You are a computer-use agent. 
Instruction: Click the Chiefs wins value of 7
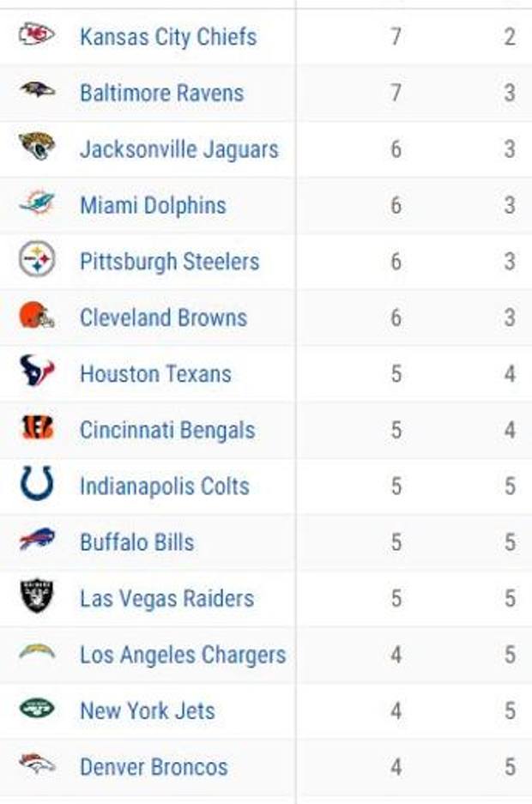click(396, 37)
